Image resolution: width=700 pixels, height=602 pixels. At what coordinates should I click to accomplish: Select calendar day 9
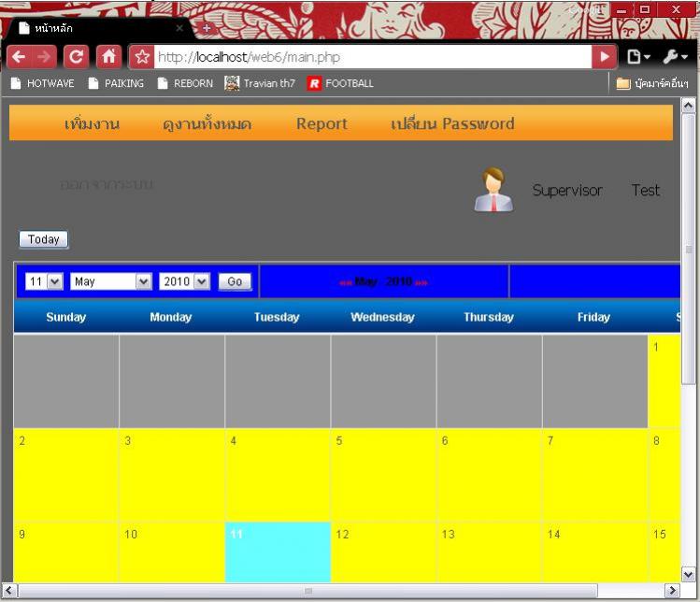point(66,552)
